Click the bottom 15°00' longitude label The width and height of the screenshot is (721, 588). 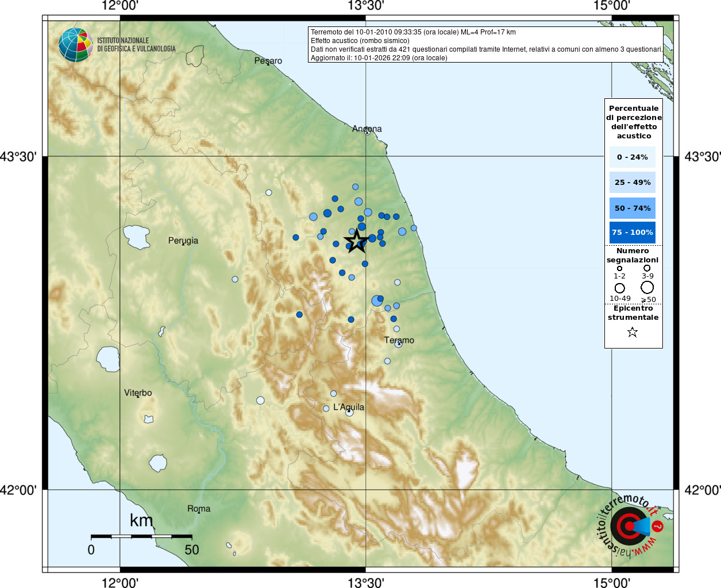click(x=611, y=582)
